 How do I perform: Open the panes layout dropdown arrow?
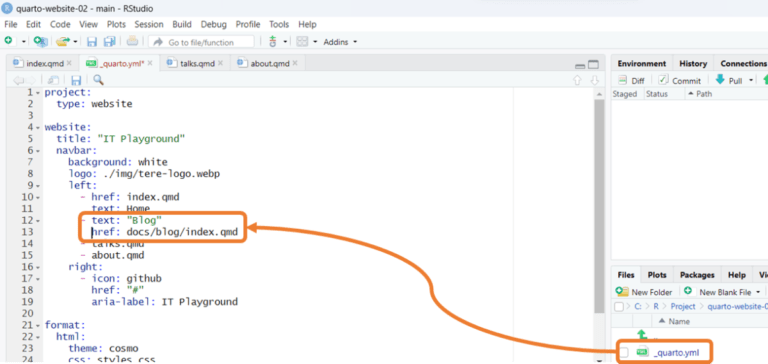(315, 42)
